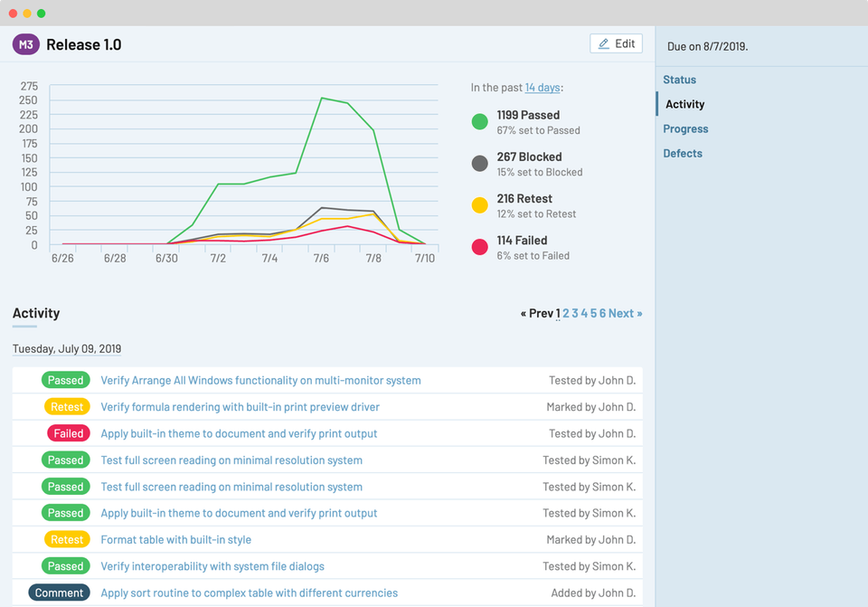
Task: Open Format table with built-in style test
Action: point(175,539)
